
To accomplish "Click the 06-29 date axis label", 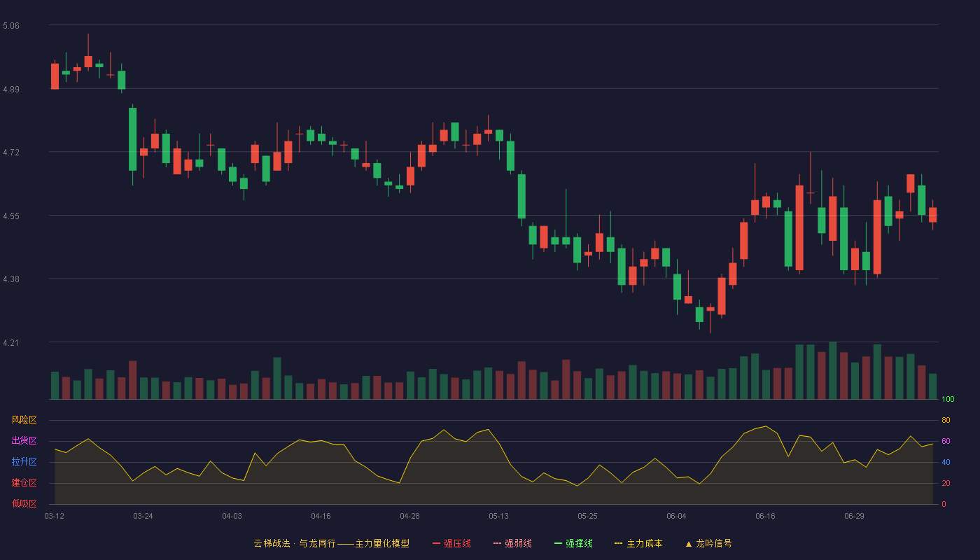I will [854, 516].
